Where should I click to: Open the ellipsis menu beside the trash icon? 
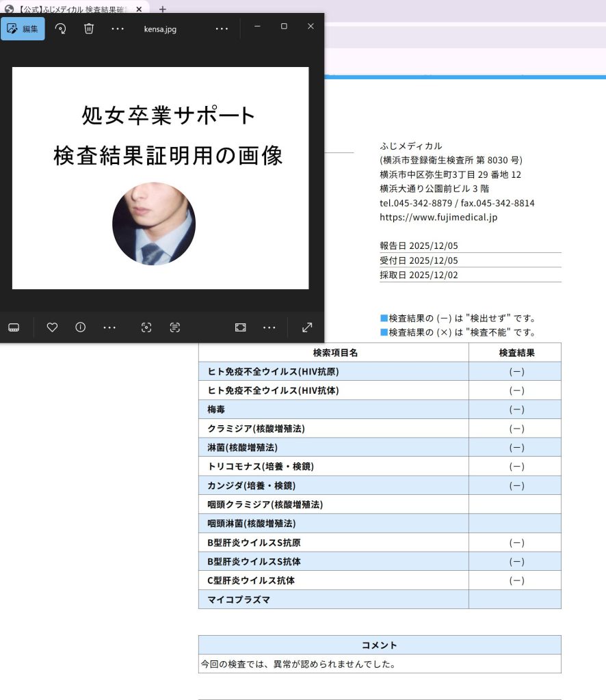pos(118,29)
